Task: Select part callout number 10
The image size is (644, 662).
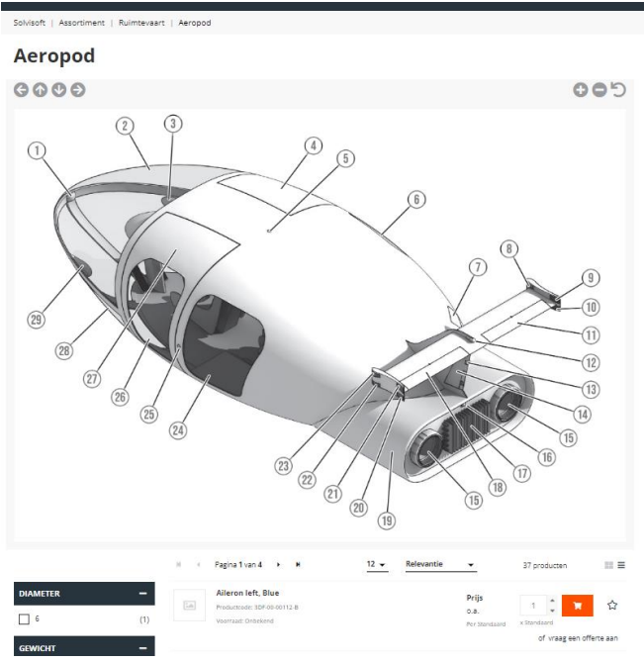Action: click(x=591, y=307)
